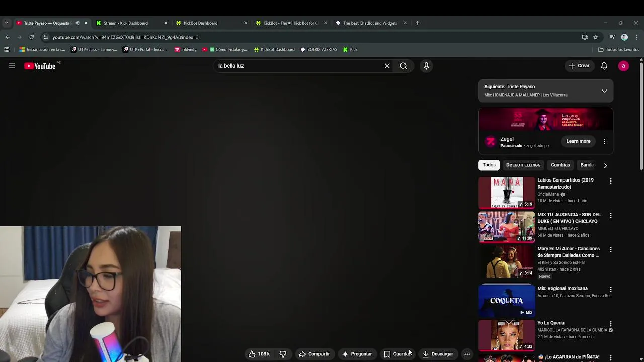Go back in browser history
The image size is (644, 362).
(7, 37)
